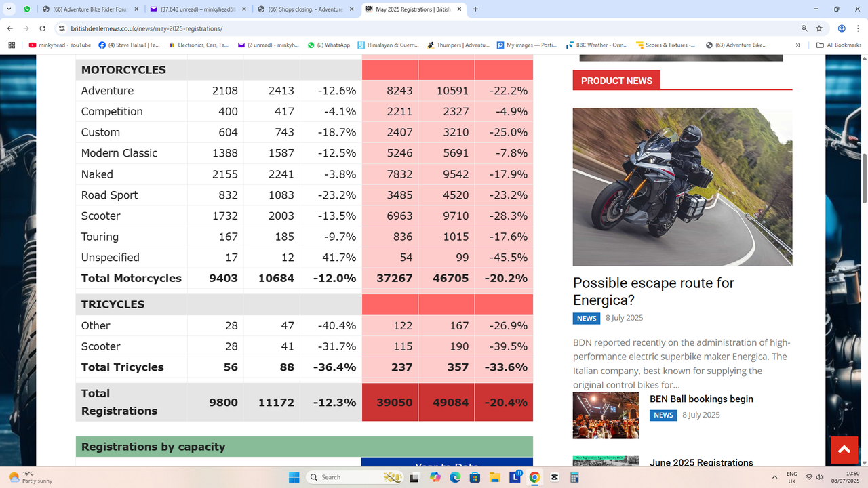This screenshot has width=868, height=488.
Task: Open the site information icon in address bar
Action: (x=62, y=28)
